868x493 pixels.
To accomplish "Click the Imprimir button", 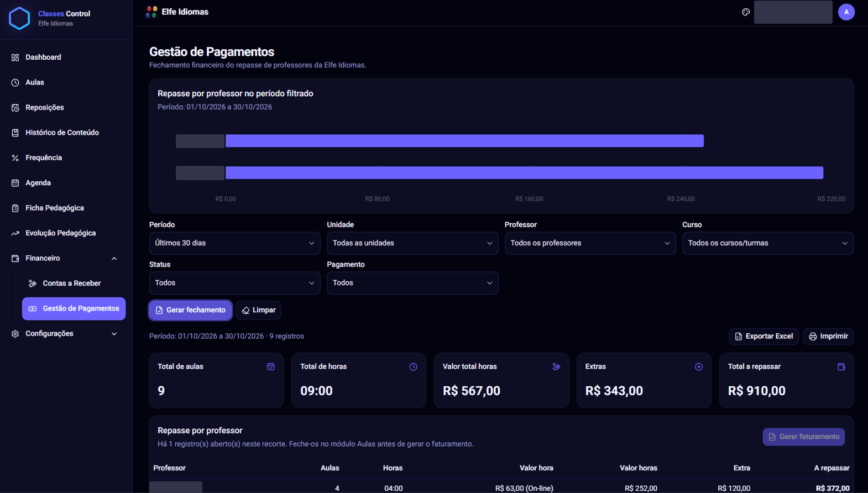I will [x=828, y=336].
